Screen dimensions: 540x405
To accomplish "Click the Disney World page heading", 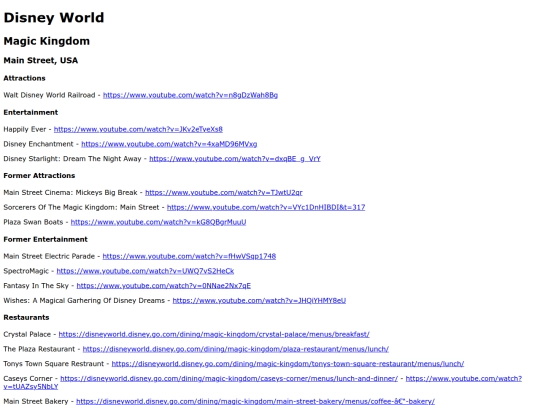I will [x=54, y=18].
